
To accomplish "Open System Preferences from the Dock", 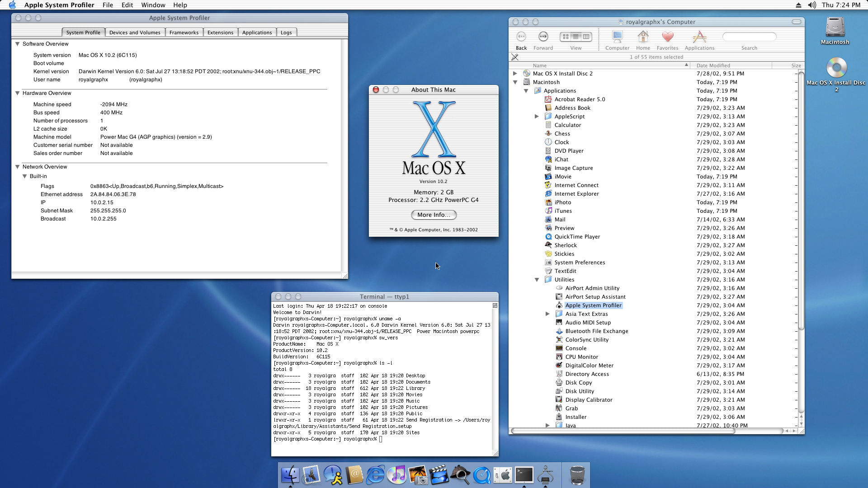I will pos(503,475).
